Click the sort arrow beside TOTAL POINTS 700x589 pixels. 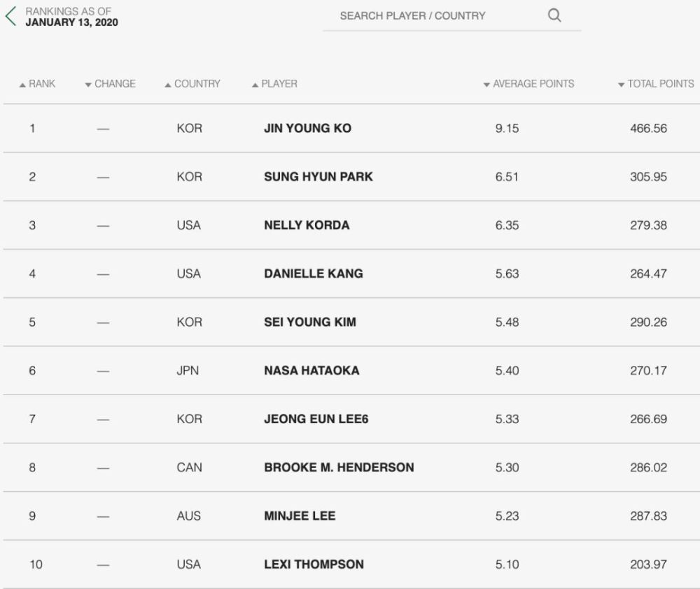[x=621, y=85]
